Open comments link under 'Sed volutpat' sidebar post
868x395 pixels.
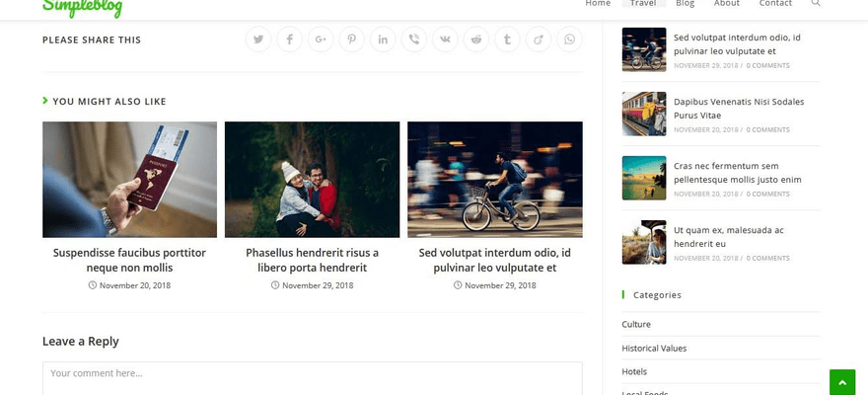click(x=767, y=65)
